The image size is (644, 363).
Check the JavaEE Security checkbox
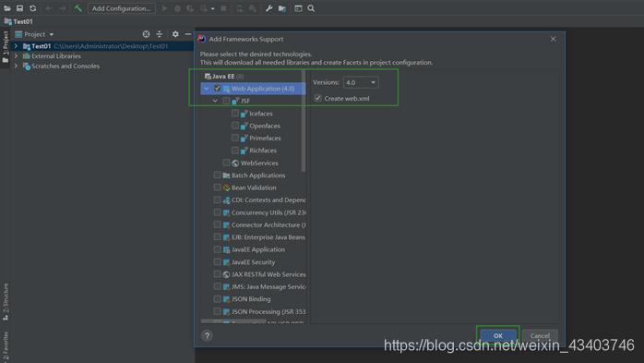[x=217, y=262]
